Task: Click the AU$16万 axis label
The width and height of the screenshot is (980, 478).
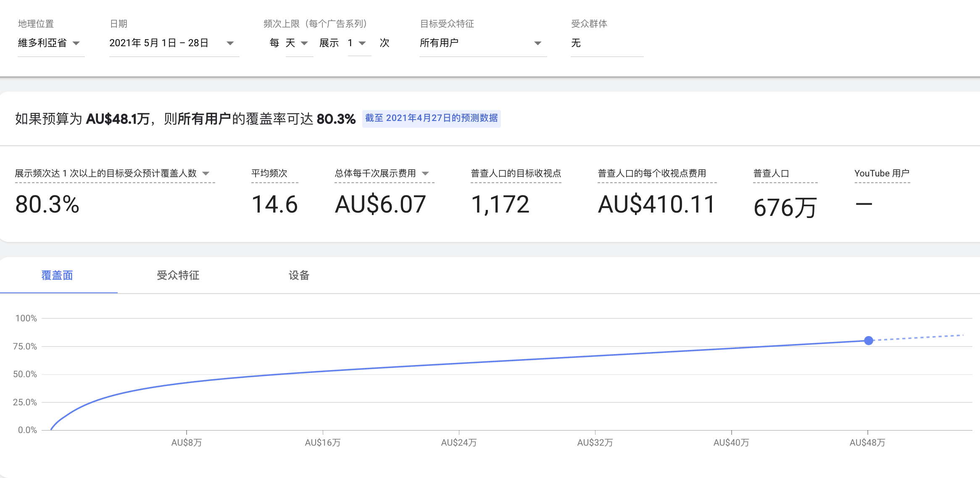Action: click(x=323, y=443)
